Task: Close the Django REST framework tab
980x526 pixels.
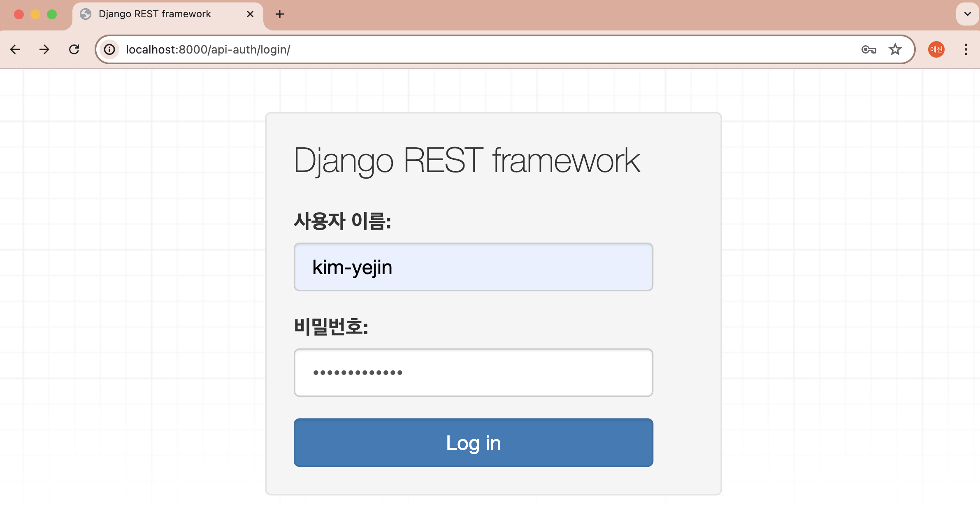Action: click(x=250, y=14)
